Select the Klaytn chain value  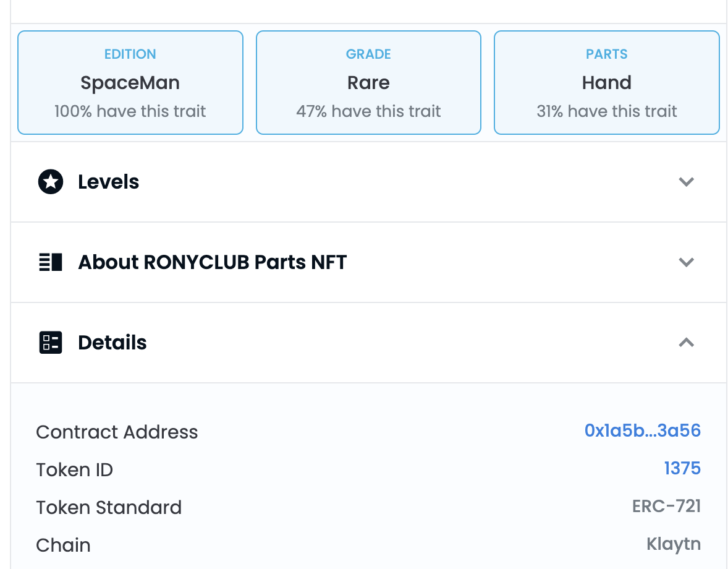pos(674,544)
